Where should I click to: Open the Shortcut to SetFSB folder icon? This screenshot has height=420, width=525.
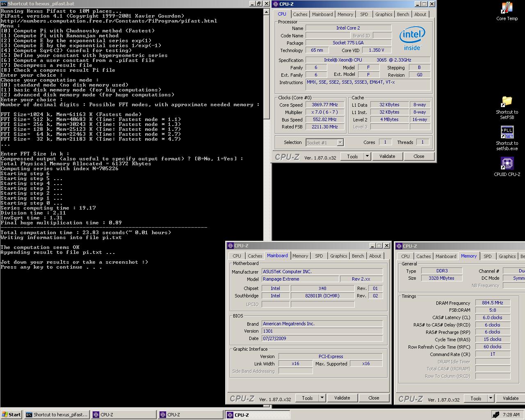coord(507,107)
